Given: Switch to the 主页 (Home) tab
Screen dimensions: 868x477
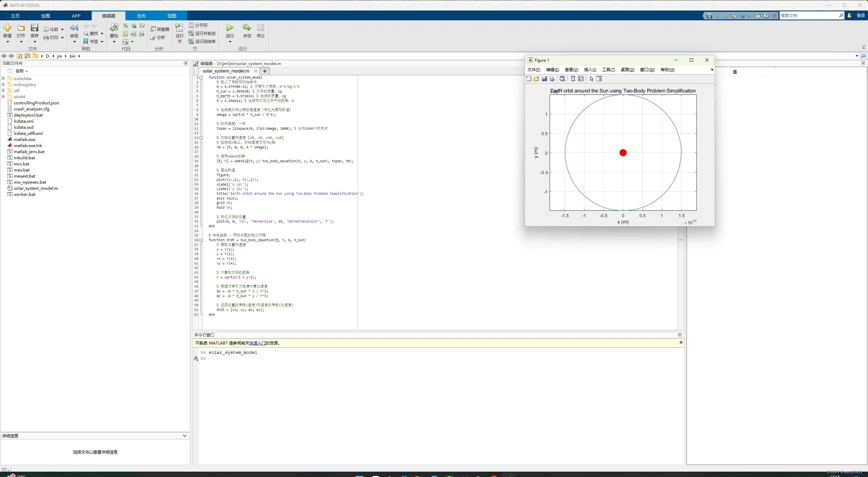Looking at the screenshot, I should pos(15,16).
